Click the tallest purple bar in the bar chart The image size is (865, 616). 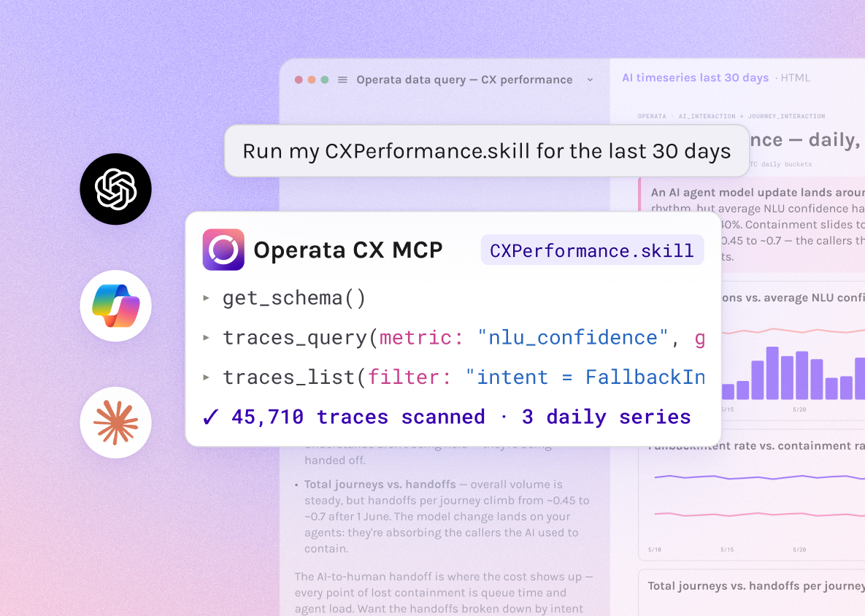772,374
